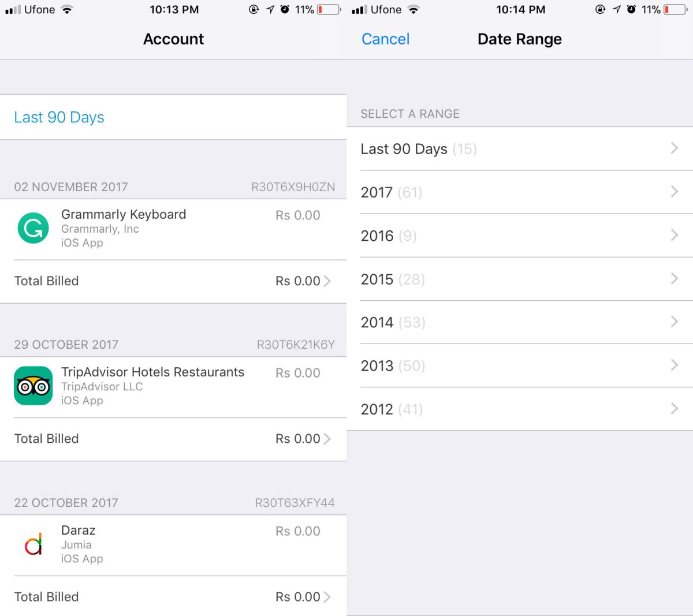
Task: Open chevron on Last 90 Days (15) row
Action: (674, 148)
